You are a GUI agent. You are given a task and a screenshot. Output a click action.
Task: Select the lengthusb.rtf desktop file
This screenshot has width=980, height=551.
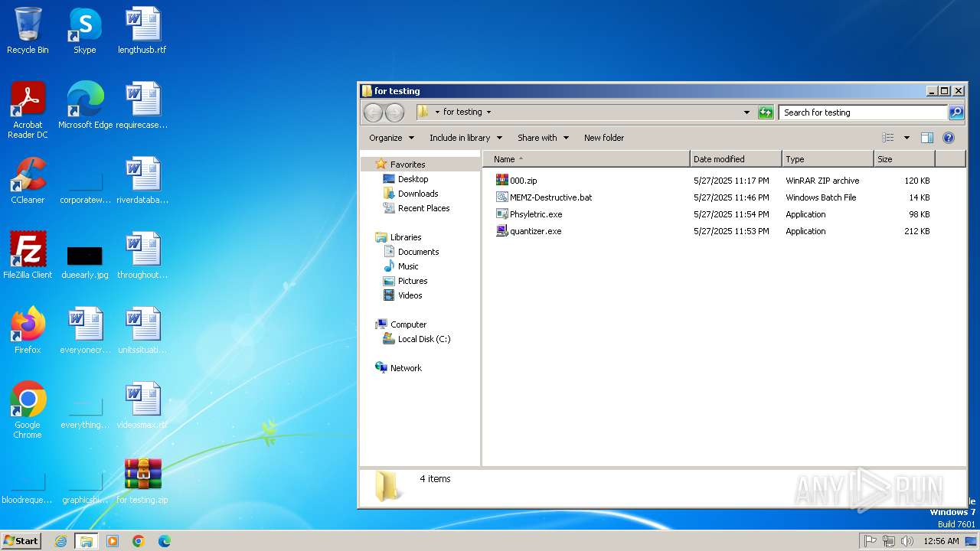142,31
